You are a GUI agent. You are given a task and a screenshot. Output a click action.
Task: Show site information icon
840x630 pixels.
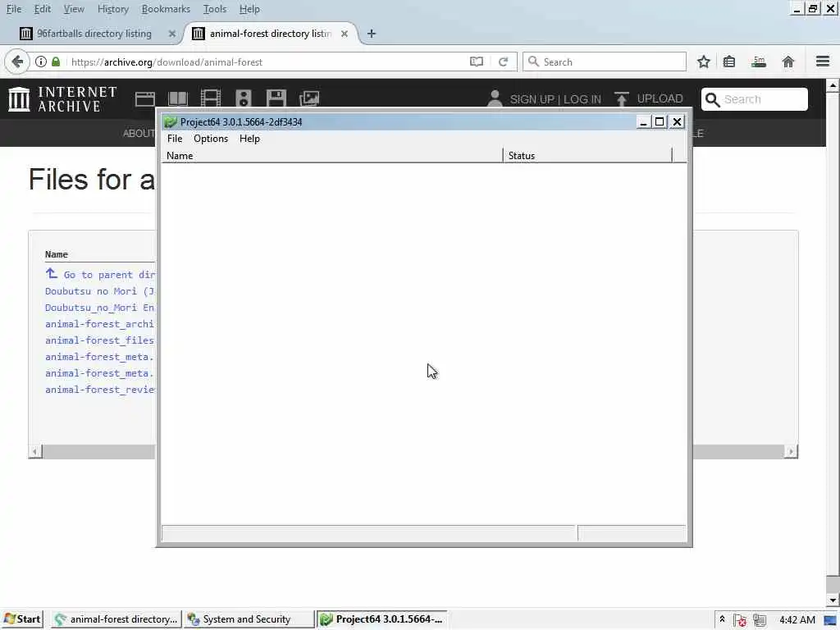[x=41, y=62]
